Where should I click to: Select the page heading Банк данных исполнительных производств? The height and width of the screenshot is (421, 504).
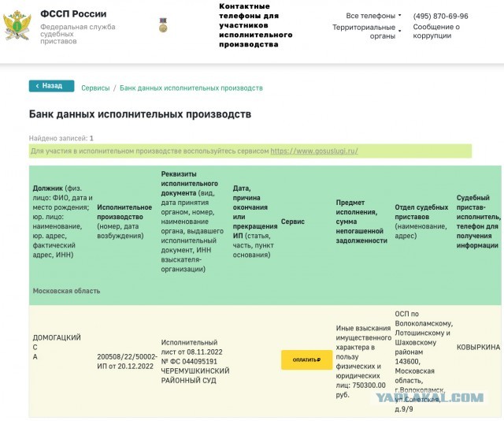(140, 114)
